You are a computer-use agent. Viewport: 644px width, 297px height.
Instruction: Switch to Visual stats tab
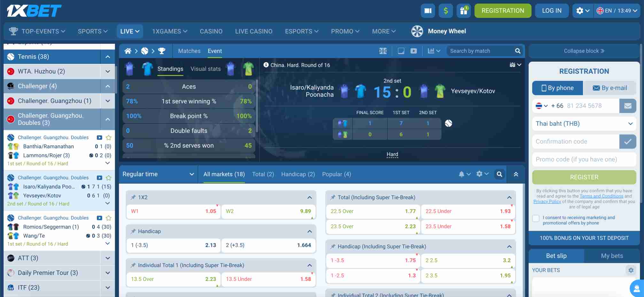[206, 69]
